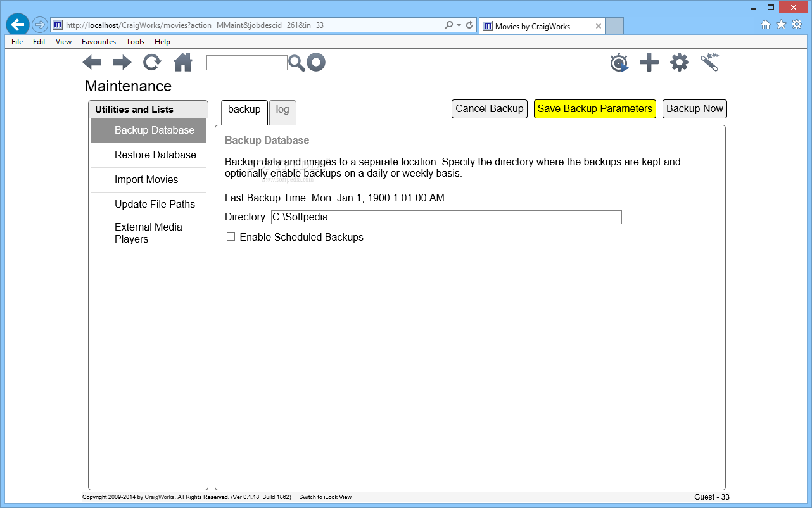
Task: Click Switch to iLook View link
Action: 325,497
